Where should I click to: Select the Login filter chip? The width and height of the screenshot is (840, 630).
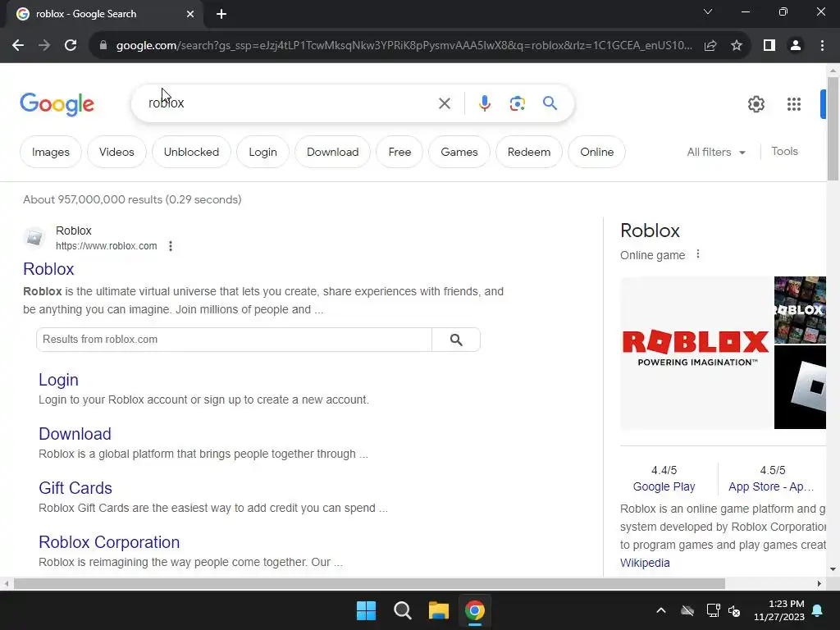(x=263, y=152)
